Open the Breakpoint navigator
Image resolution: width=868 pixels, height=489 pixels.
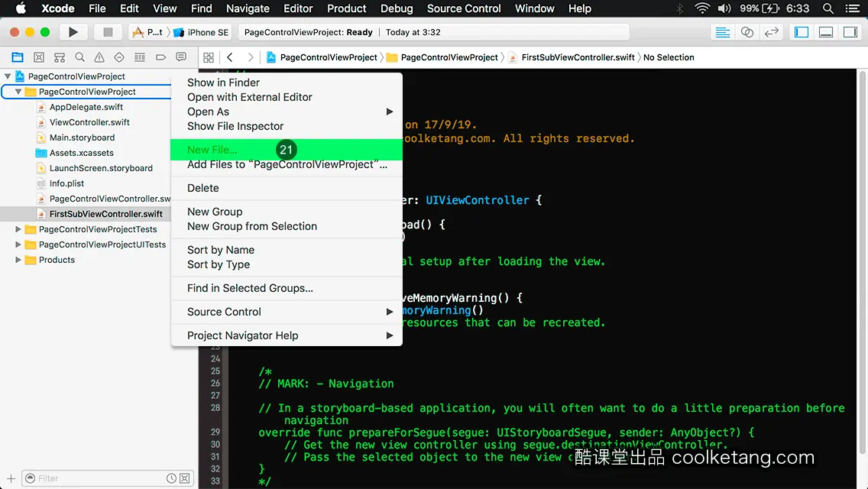coord(160,57)
